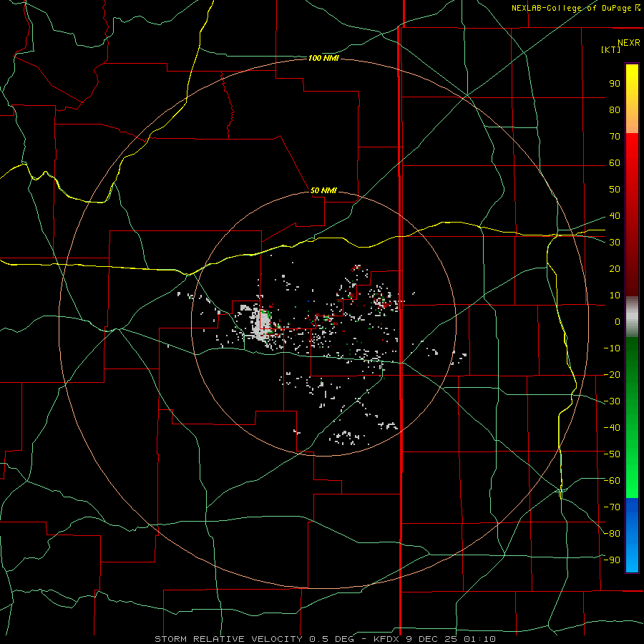644x644 pixels.
Task: Click the "0.5 DEG" elevation angle text
Action: point(331,639)
